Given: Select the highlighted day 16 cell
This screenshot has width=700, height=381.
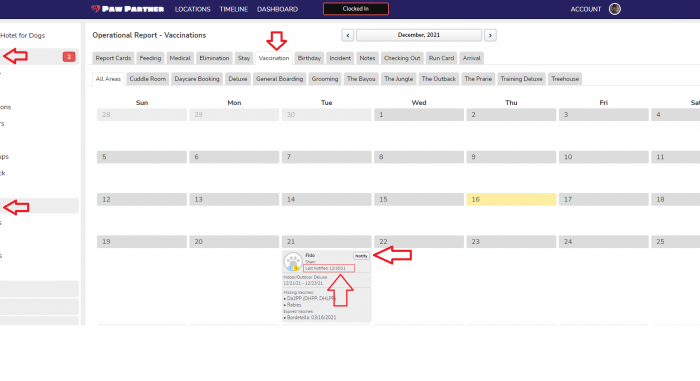Looking at the screenshot, I should click(511, 199).
